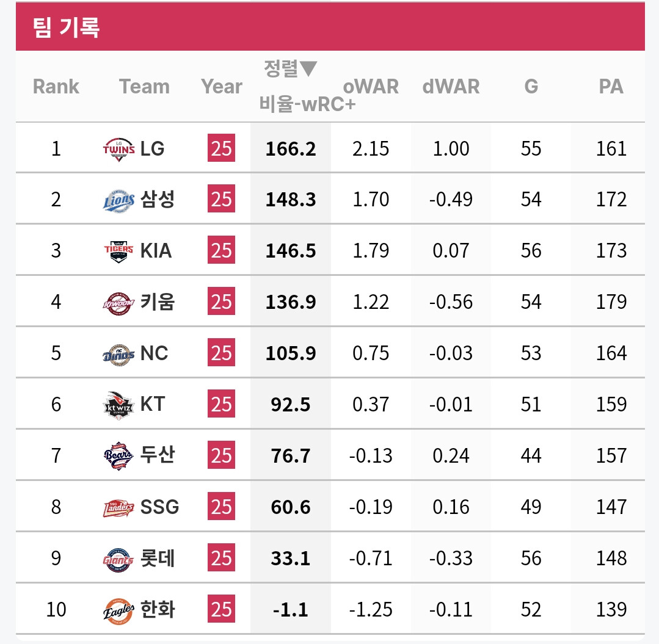Click the 166.2 wRC+ value for LG
This screenshot has height=644, width=659.
click(x=291, y=149)
